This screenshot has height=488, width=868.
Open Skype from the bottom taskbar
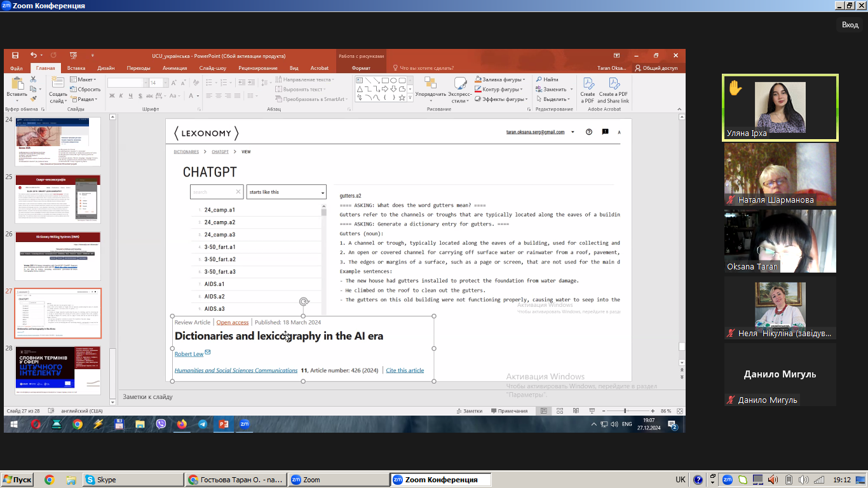(x=133, y=480)
